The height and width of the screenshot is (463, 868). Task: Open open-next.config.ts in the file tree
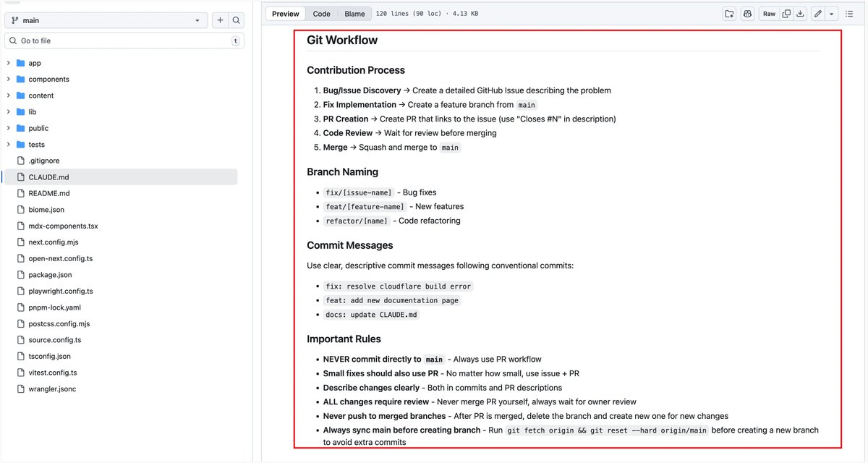(x=61, y=258)
